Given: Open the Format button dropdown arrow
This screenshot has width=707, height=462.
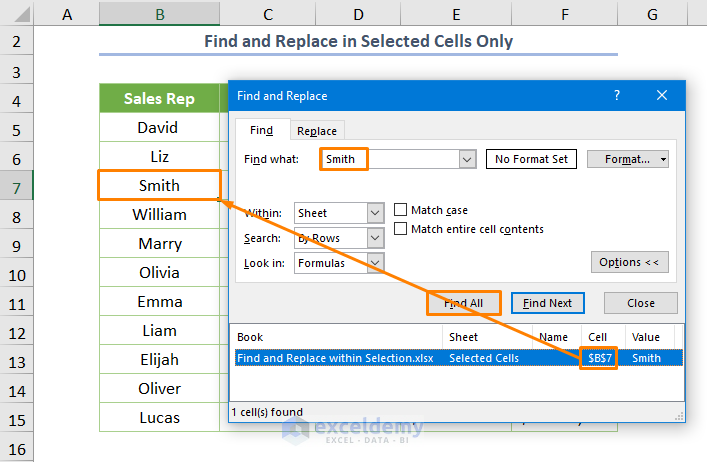Looking at the screenshot, I should pyautogui.click(x=663, y=159).
